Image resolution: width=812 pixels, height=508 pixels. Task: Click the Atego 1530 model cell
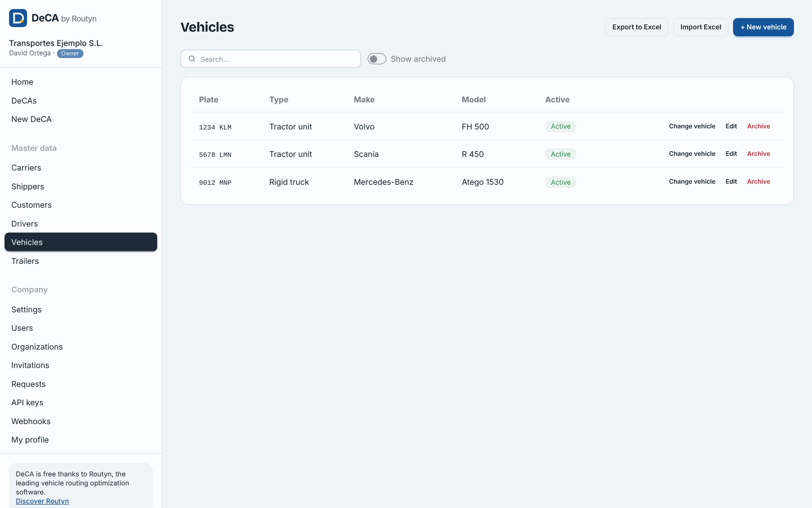482,182
